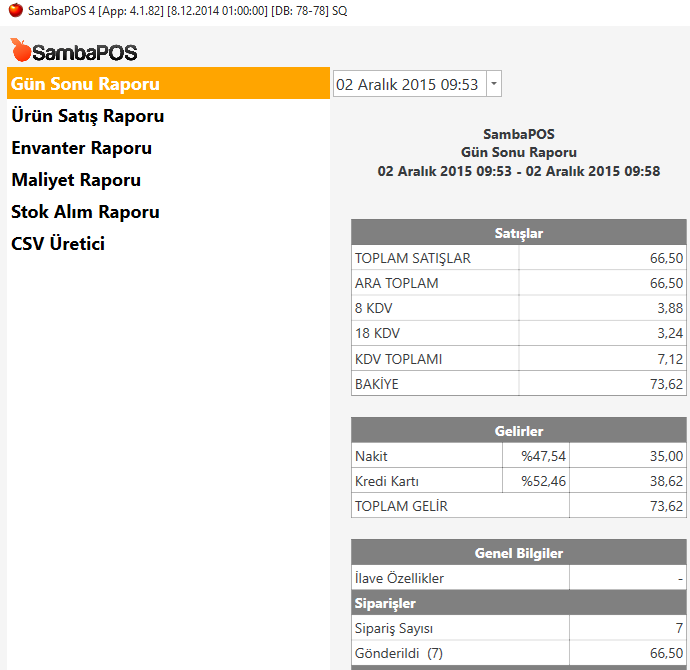Viewport: 690px width, 670px height.
Task: Select the Stok Alım Raporu entry
Action: (86, 212)
